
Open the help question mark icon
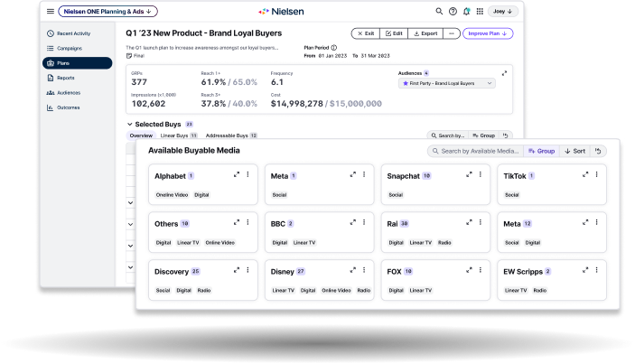pos(453,12)
